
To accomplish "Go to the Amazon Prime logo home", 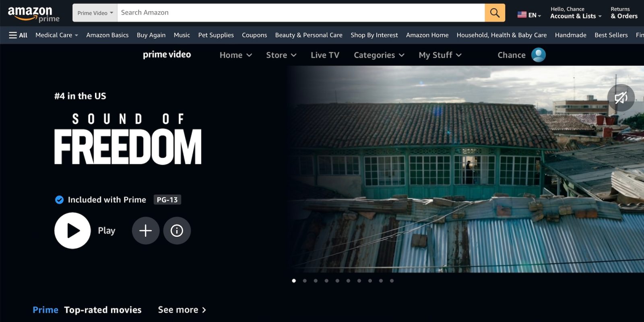I will 33,14.
